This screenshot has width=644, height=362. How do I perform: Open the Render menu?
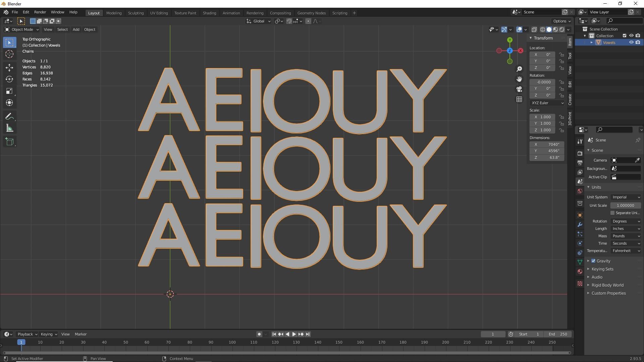pyautogui.click(x=40, y=12)
